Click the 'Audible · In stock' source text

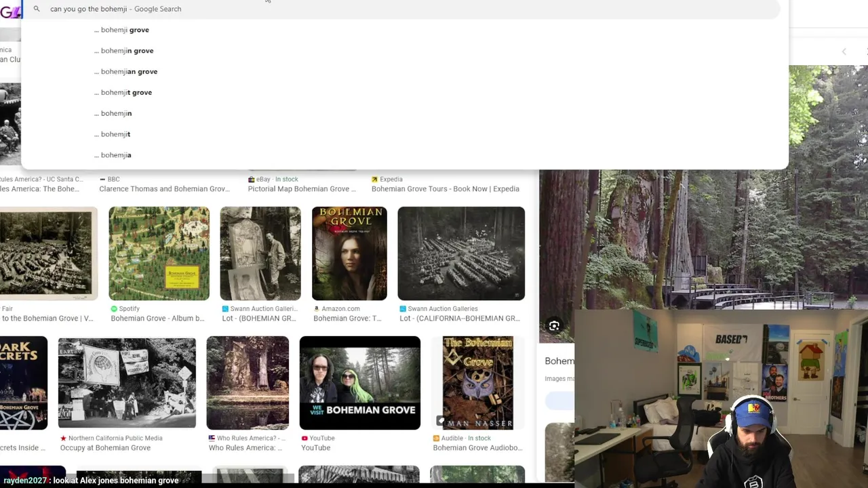pos(466,439)
